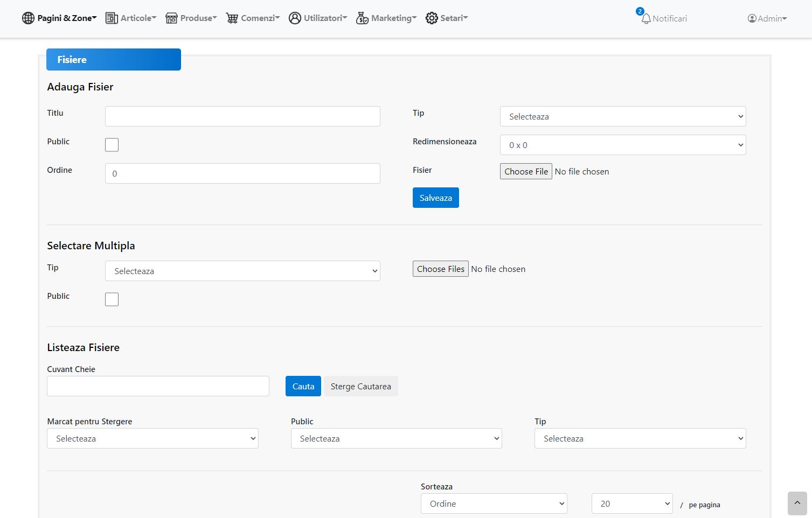Open the Tip dropdown in Selectare Multipla
This screenshot has width=812, height=518.
tap(242, 271)
